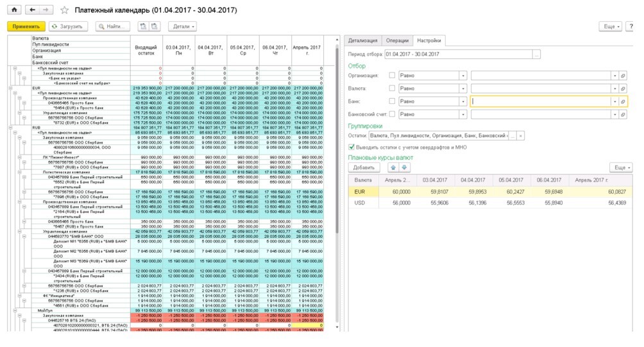Viewport: 644px width, 347px height.
Task: Click the Home icon in the navigation bar
Action: [x=14, y=10]
